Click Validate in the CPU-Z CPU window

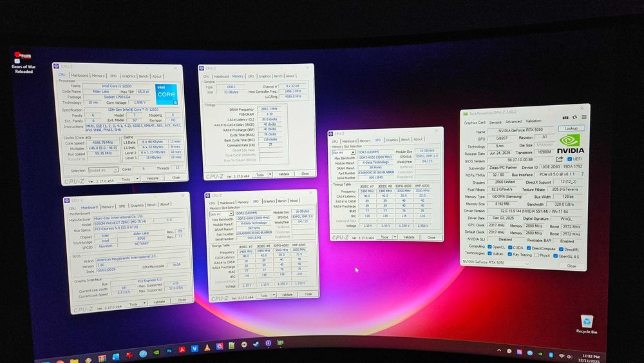click(153, 179)
